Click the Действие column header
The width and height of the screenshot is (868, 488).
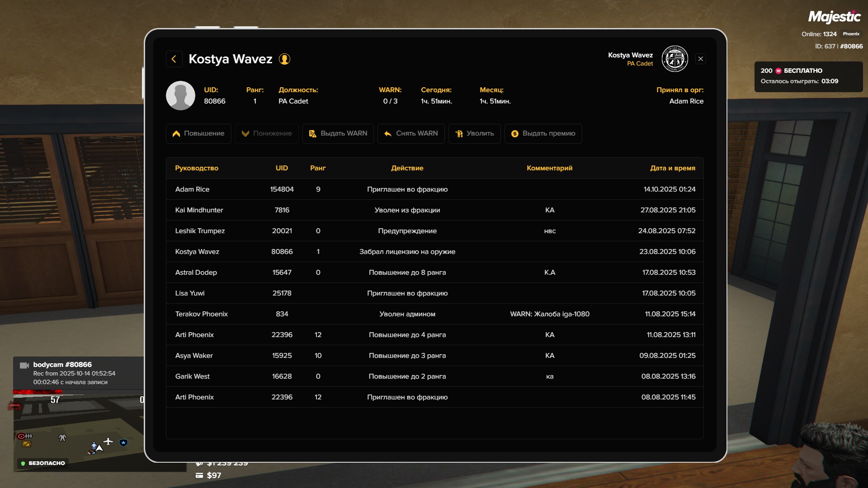pos(407,168)
